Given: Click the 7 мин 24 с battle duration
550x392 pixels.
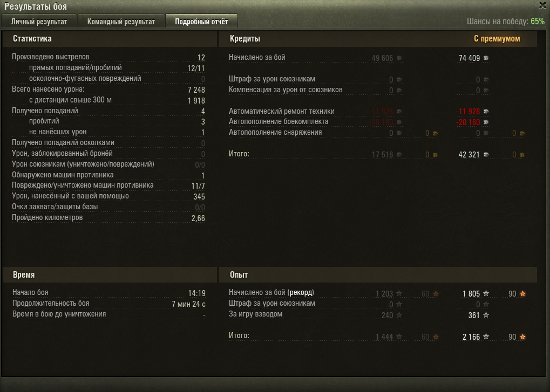Looking at the screenshot, I should 189,304.
